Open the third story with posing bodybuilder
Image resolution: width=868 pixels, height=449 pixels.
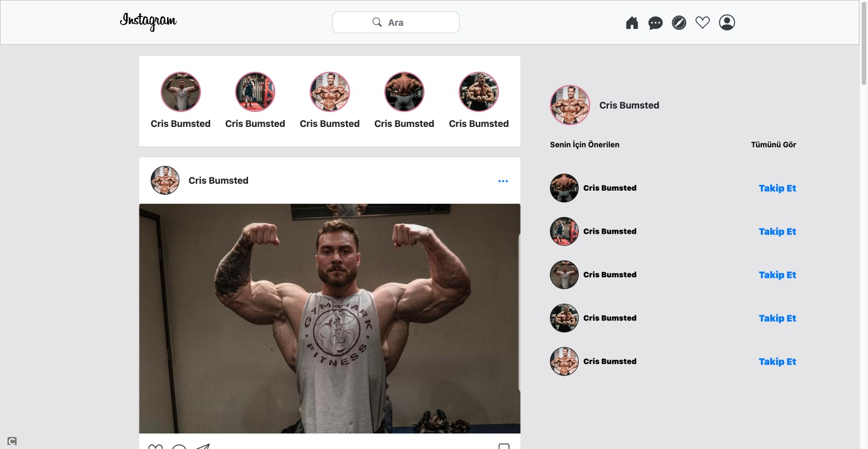330,91
